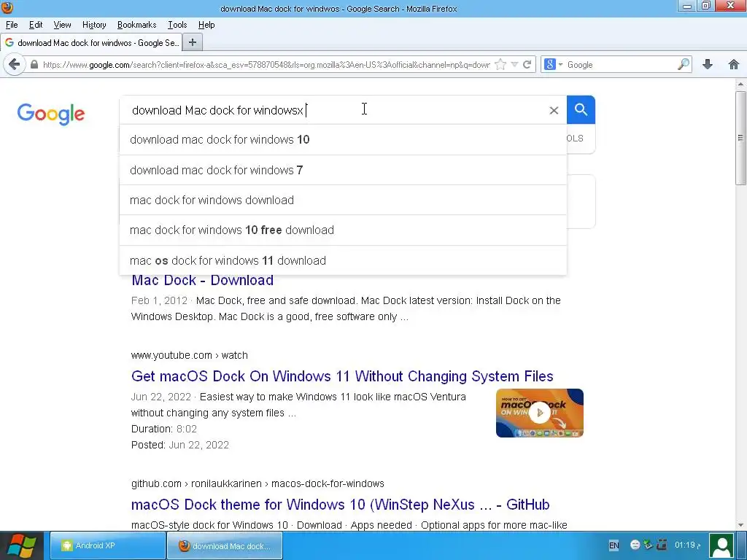The height and width of the screenshot is (560, 747).
Task: Play the macOS Dock video thumbnail
Action: tap(539, 413)
